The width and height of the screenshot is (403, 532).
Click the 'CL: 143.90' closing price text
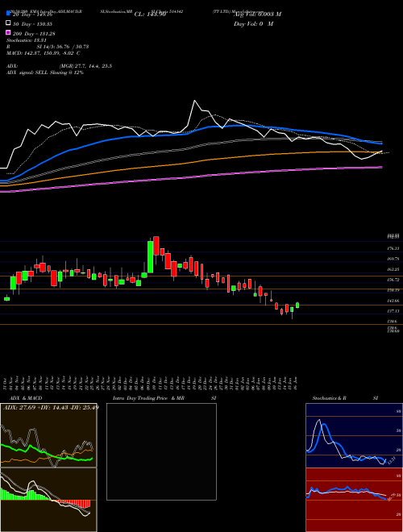(150, 15)
